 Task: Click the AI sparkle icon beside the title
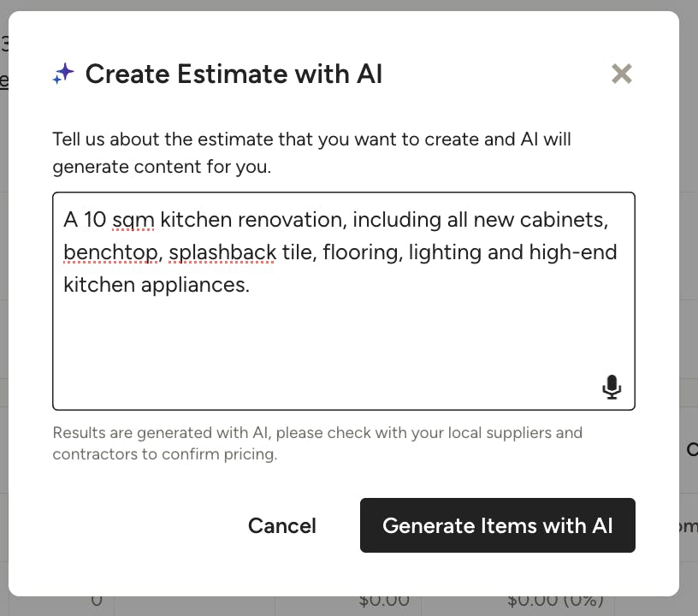(63, 74)
